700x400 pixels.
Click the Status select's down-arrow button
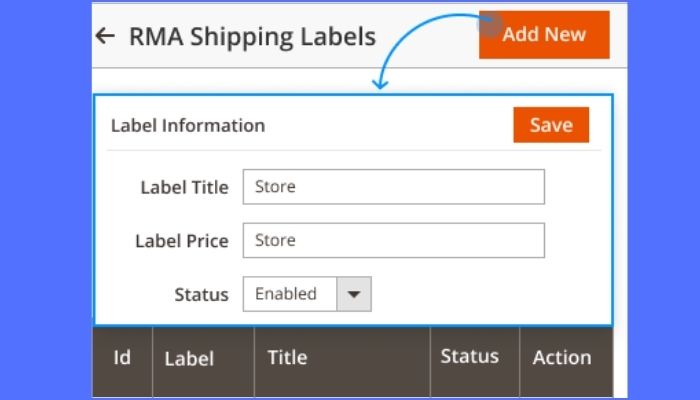[x=354, y=294]
